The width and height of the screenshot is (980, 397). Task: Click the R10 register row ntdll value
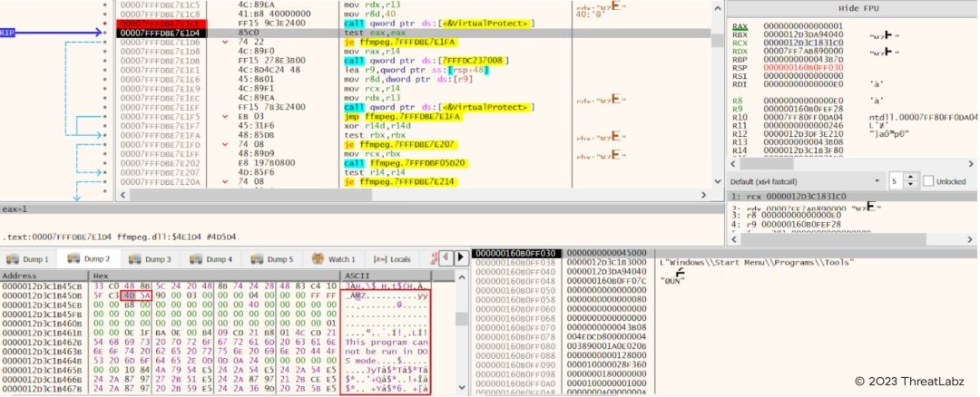[x=923, y=117]
